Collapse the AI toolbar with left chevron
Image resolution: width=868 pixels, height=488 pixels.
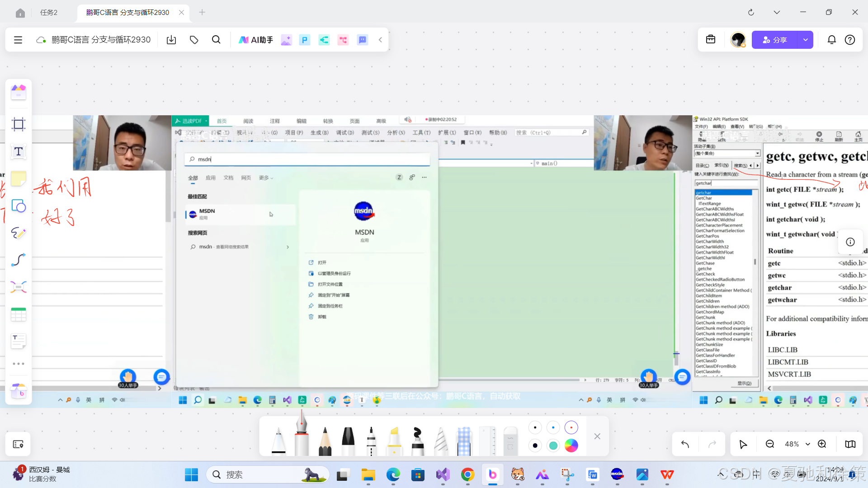[x=381, y=40]
